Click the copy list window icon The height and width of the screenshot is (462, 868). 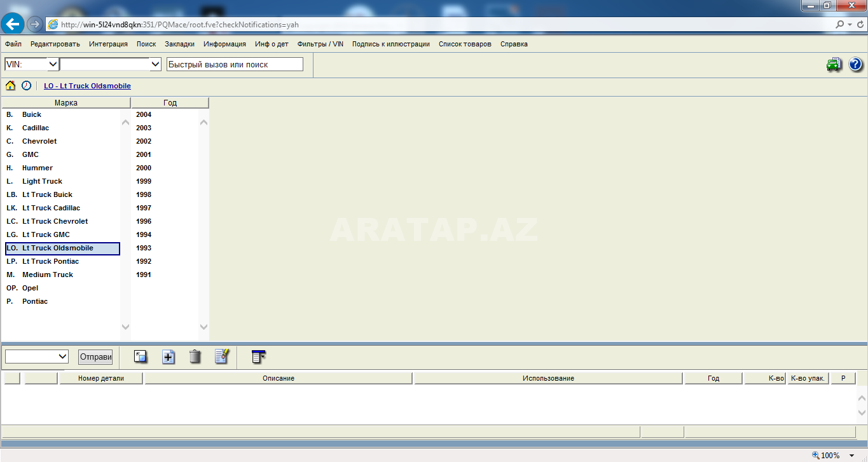click(141, 357)
